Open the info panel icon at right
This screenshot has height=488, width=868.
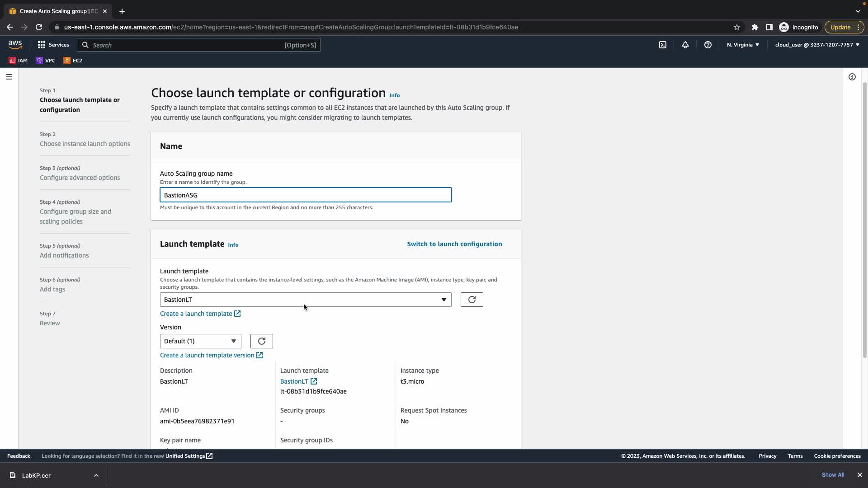[x=852, y=77]
